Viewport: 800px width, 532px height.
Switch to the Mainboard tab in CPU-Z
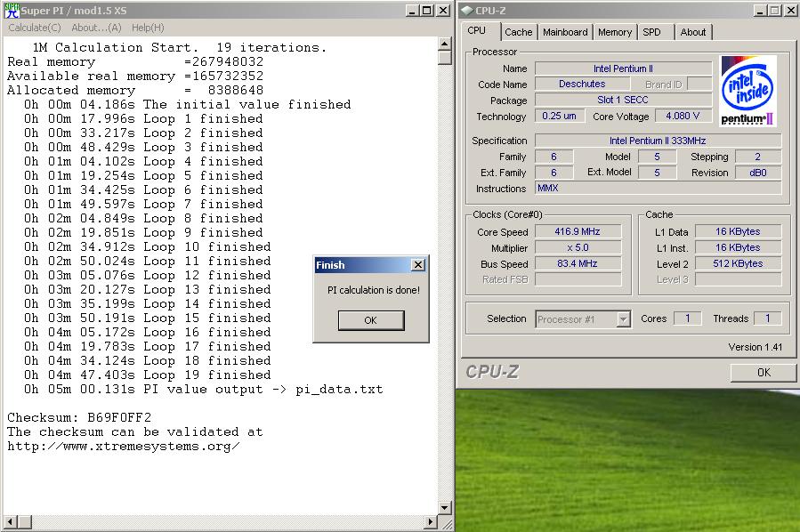click(x=565, y=32)
